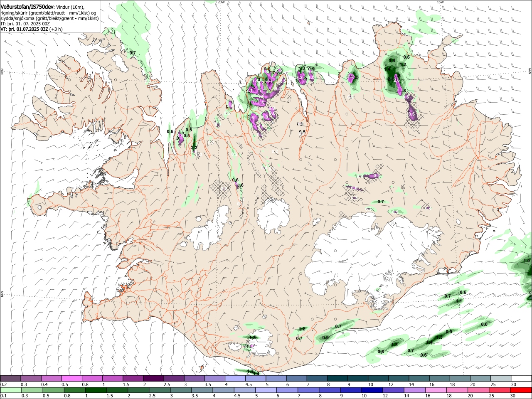This screenshot has height=399, width=532.
Task: Pick darkest green lower swatch 1 to 1.5
Action: 96,390
